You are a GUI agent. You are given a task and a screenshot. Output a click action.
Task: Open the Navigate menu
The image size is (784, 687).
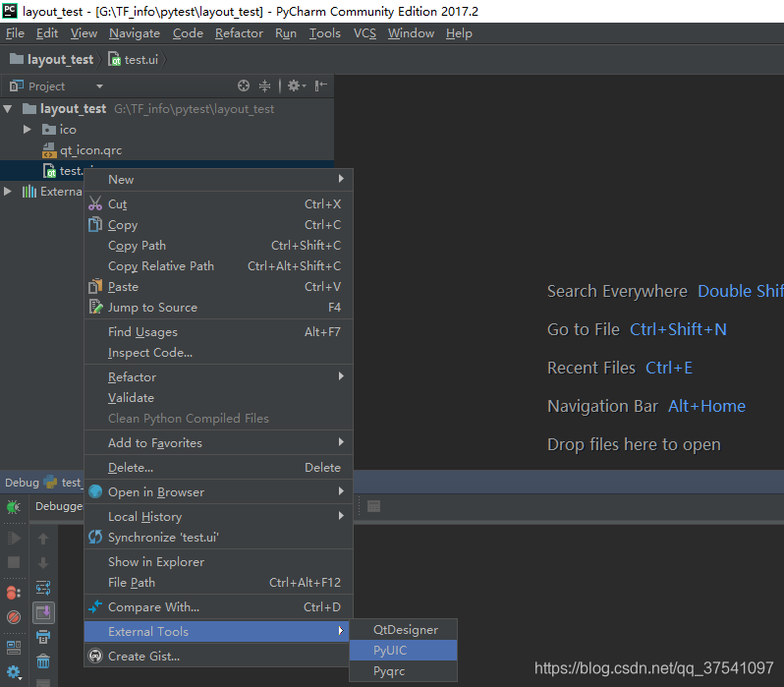135,33
